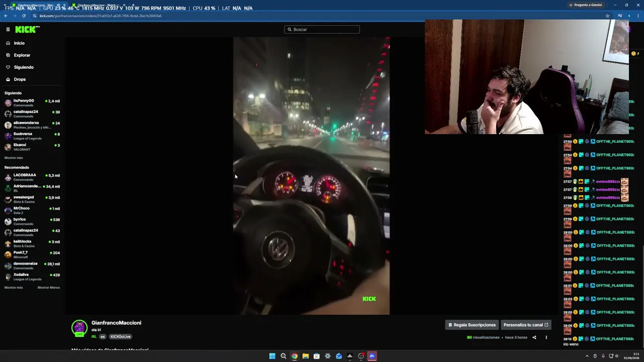Open Siguiendo in the sidebar

(24, 67)
